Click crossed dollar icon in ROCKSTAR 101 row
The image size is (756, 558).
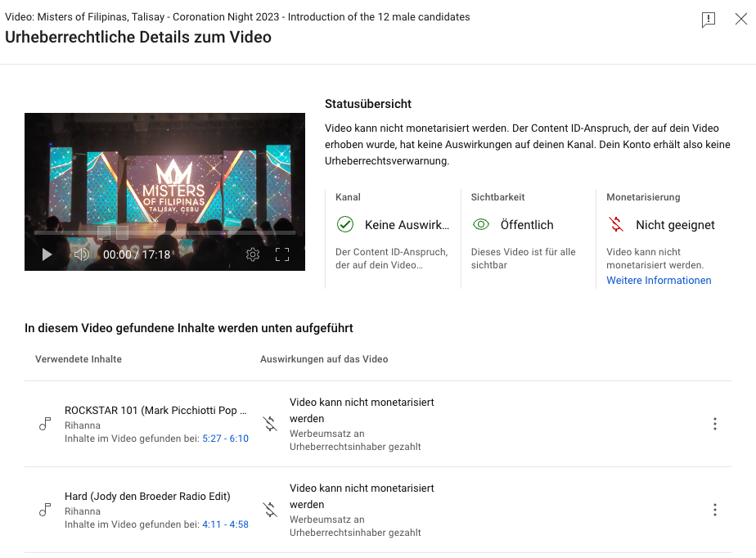(x=271, y=424)
